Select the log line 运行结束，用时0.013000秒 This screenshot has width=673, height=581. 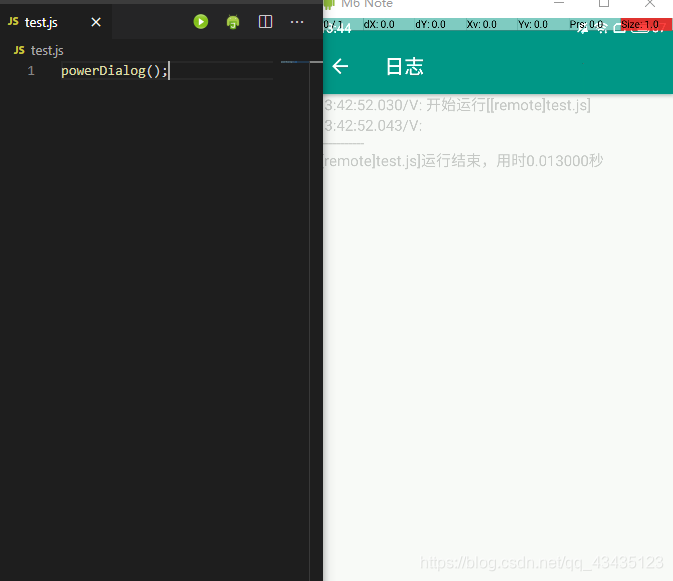(x=464, y=161)
